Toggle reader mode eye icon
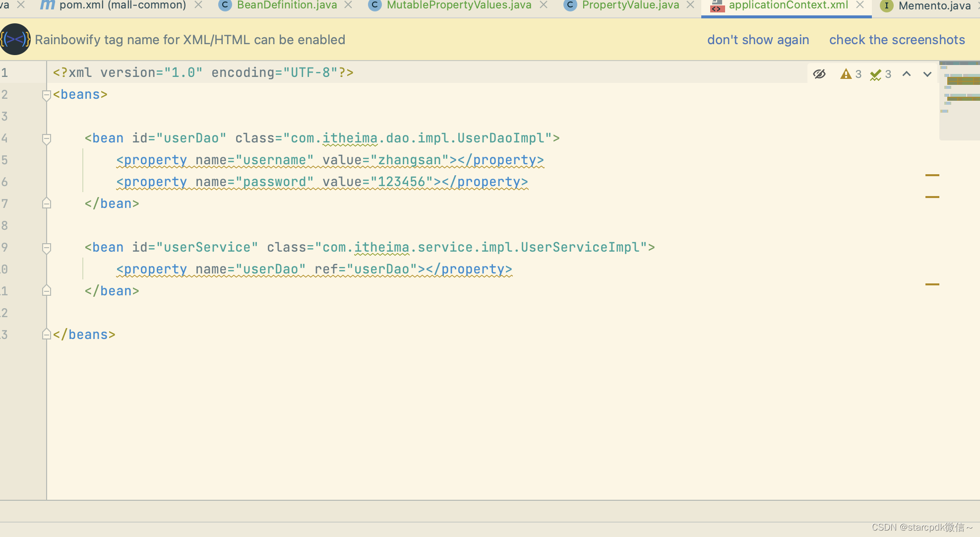 tap(819, 74)
